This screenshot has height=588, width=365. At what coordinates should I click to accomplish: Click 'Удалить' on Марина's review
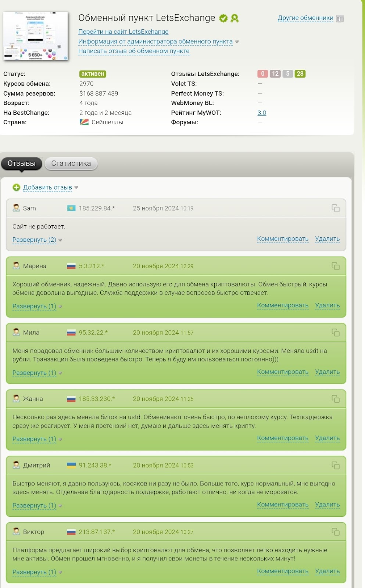[x=327, y=305]
